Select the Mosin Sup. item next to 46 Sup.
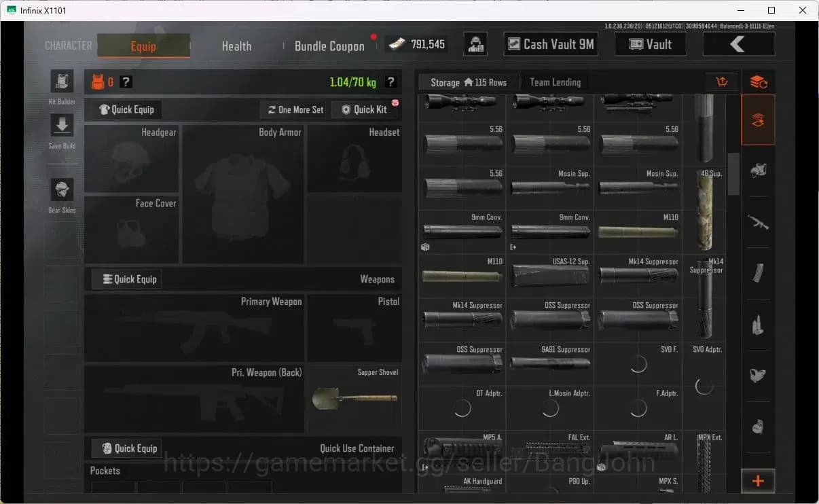Image resolution: width=819 pixels, height=504 pixels. [638, 186]
